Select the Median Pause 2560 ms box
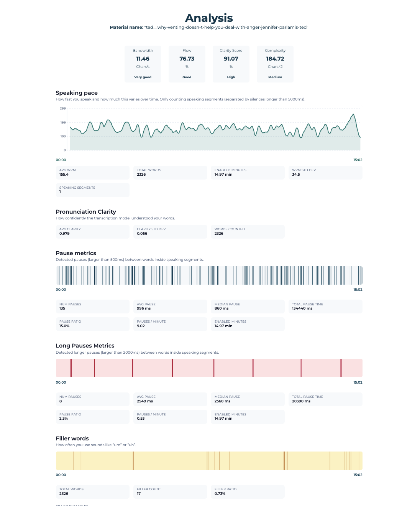Screen dimensions: 420x506 coord(247,399)
